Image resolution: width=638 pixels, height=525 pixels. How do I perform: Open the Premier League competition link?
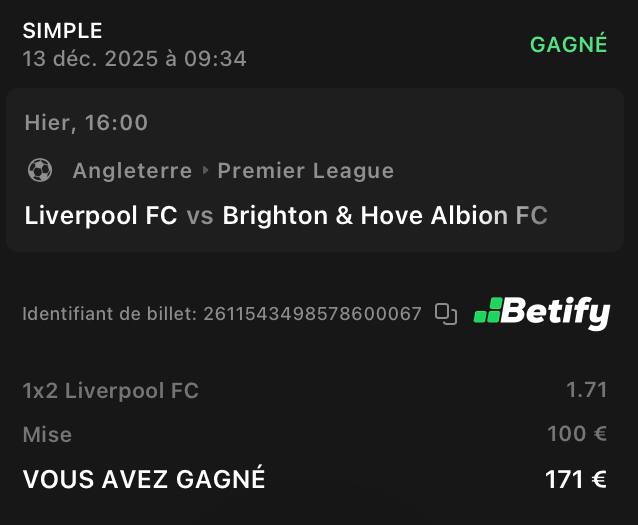pyautogui.click(x=305, y=171)
